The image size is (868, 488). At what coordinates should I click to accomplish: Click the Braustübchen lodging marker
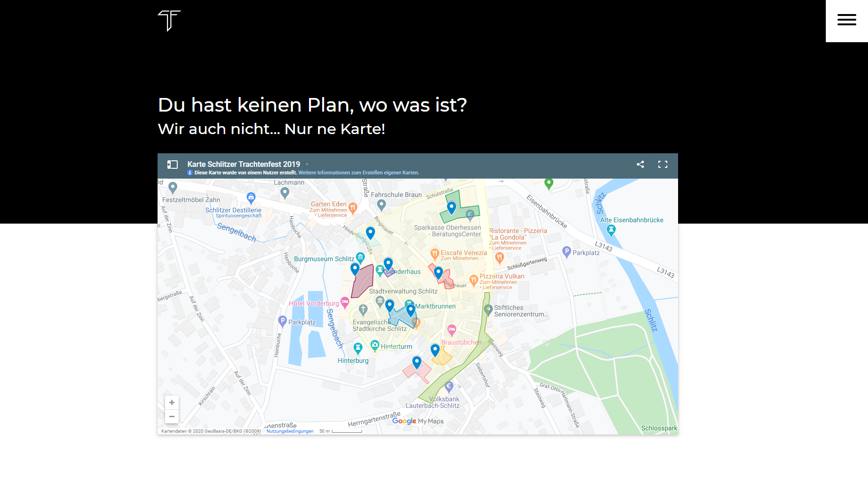452,330
